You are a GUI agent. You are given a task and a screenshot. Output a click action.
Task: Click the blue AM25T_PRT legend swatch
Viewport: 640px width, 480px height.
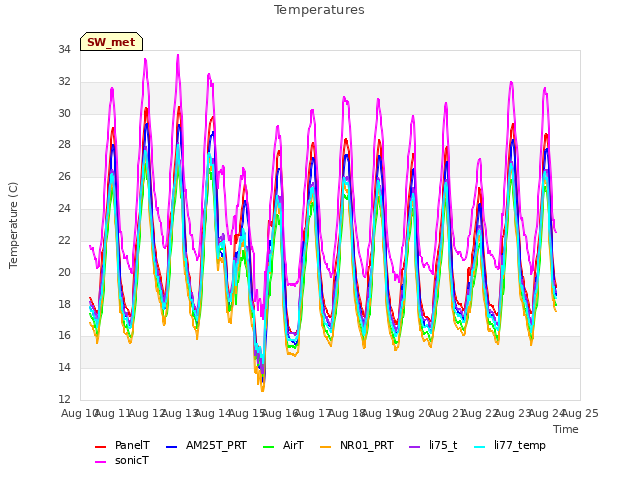coord(172,447)
